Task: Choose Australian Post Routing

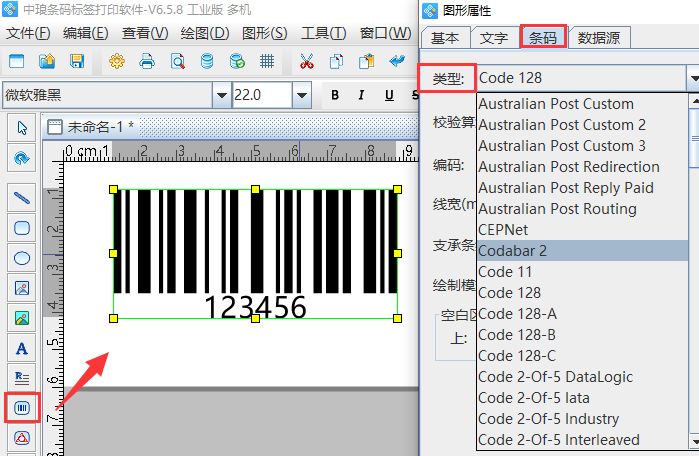Action: click(582, 209)
